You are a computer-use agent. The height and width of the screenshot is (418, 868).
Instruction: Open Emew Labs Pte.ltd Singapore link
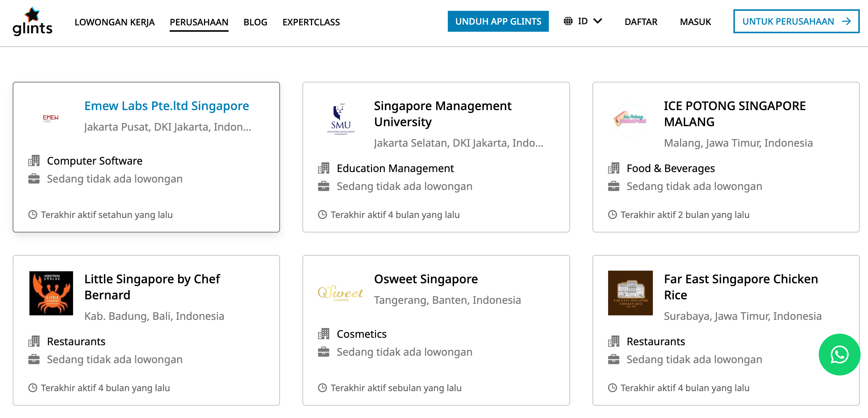pos(167,106)
